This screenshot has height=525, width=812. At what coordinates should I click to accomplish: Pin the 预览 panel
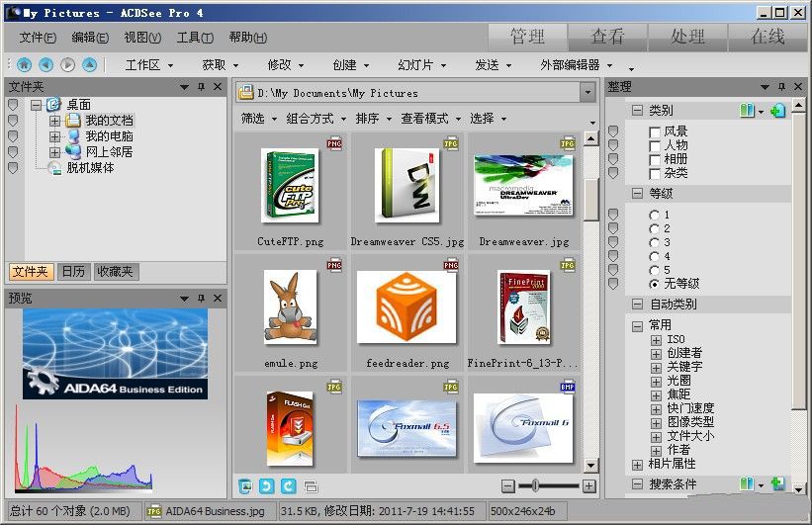coord(201,299)
